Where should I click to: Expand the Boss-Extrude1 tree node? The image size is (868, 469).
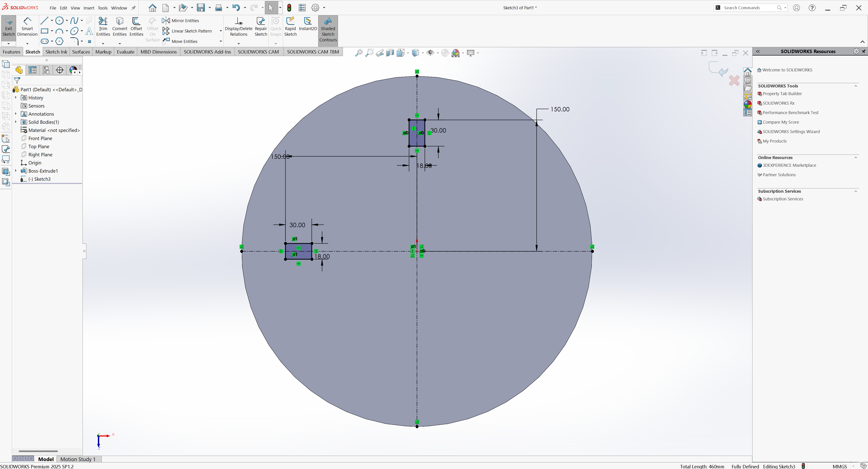tap(16, 171)
